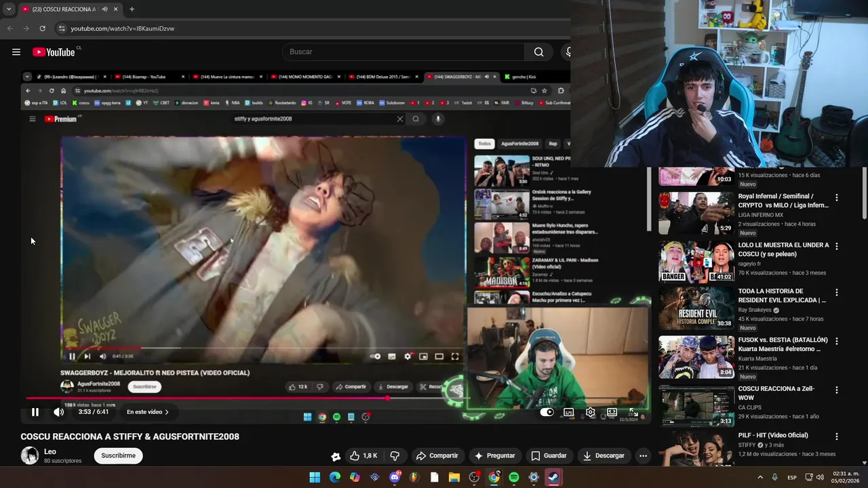Click the address bar URL
The height and width of the screenshot is (488, 868).
click(x=123, y=28)
